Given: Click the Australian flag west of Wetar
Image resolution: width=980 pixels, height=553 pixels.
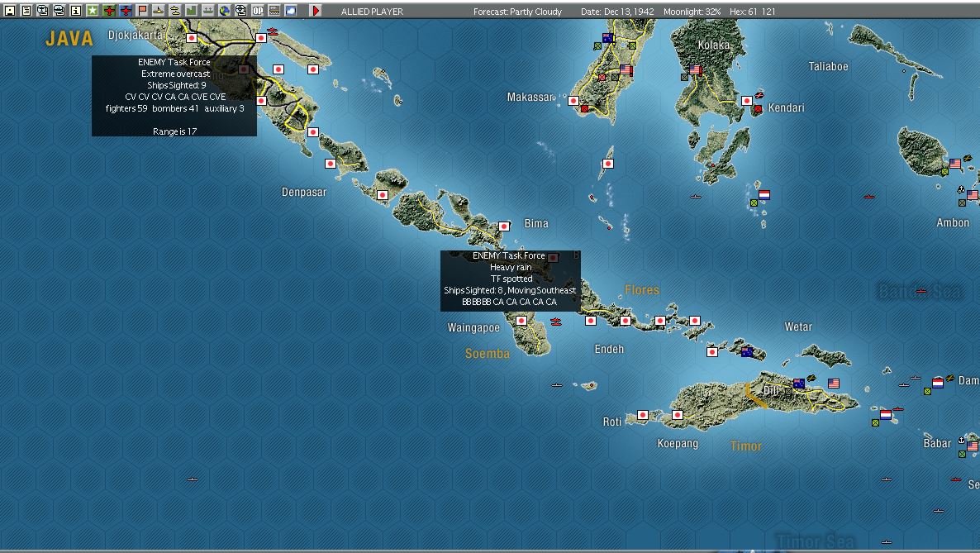Looking at the screenshot, I should (x=747, y=352).
